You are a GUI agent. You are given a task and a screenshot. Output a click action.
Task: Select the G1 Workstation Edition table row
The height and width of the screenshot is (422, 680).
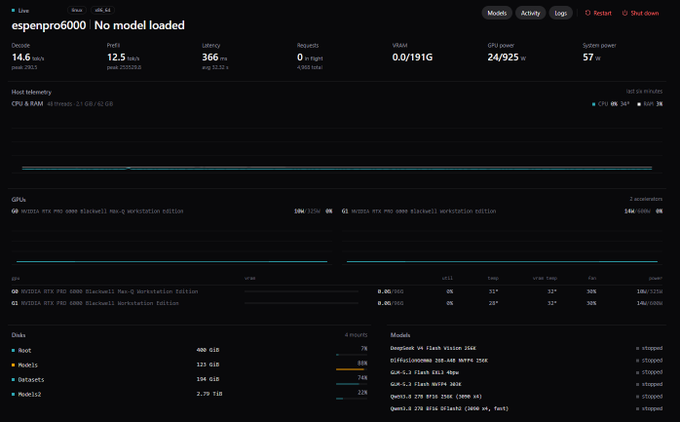click(x=337, y=303)
